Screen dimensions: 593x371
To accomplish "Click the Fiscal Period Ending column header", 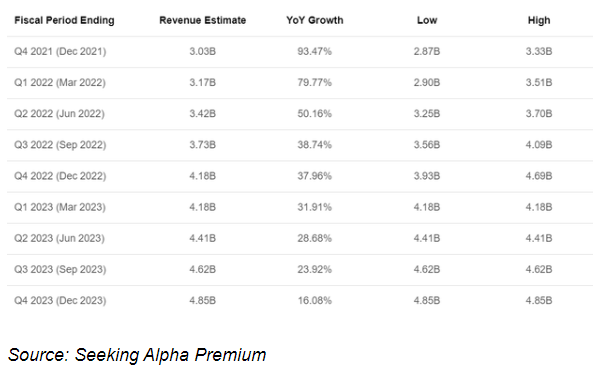I will [x=64, y=20].
